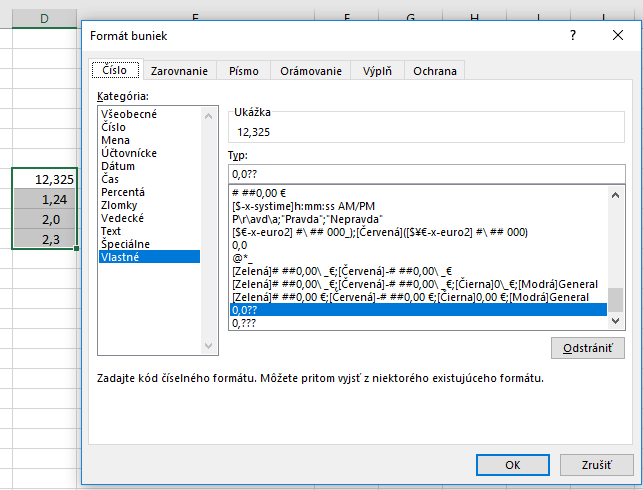Choose Všeobecné category in list
The width and height of the screenshot is (643, 490).
coord(129,115)
